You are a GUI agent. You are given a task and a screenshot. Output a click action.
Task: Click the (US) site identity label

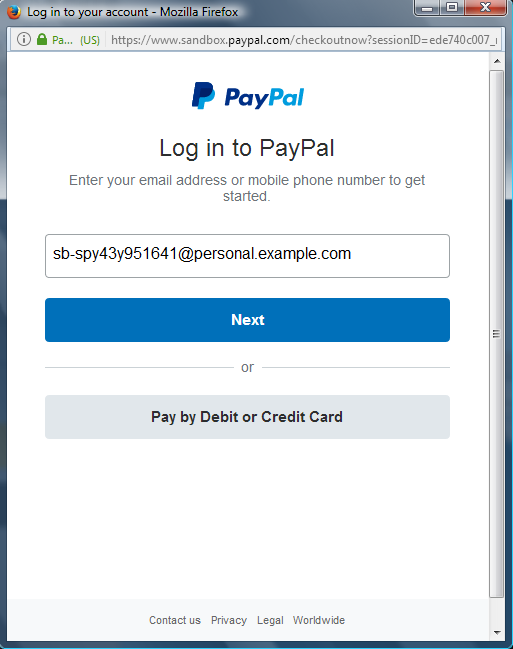coord(90,40)
